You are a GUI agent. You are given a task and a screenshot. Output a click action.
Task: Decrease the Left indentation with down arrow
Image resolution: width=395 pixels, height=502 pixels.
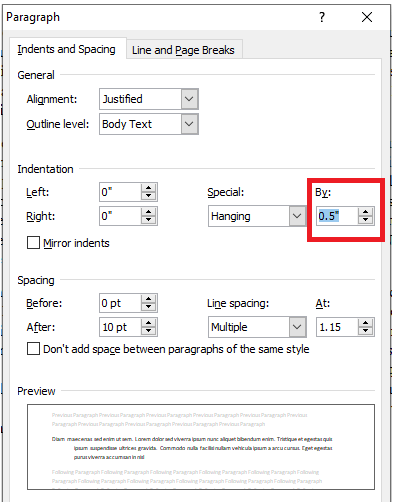(148, 196)
